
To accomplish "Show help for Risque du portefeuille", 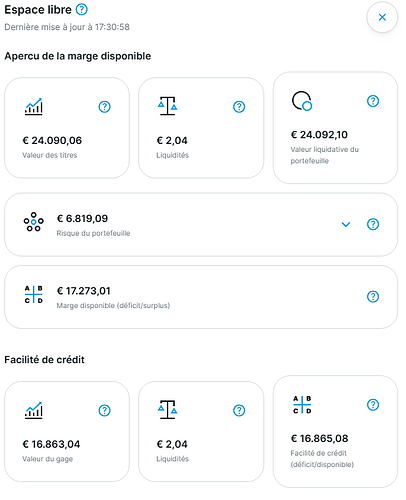I will click(x=373, y=224).
